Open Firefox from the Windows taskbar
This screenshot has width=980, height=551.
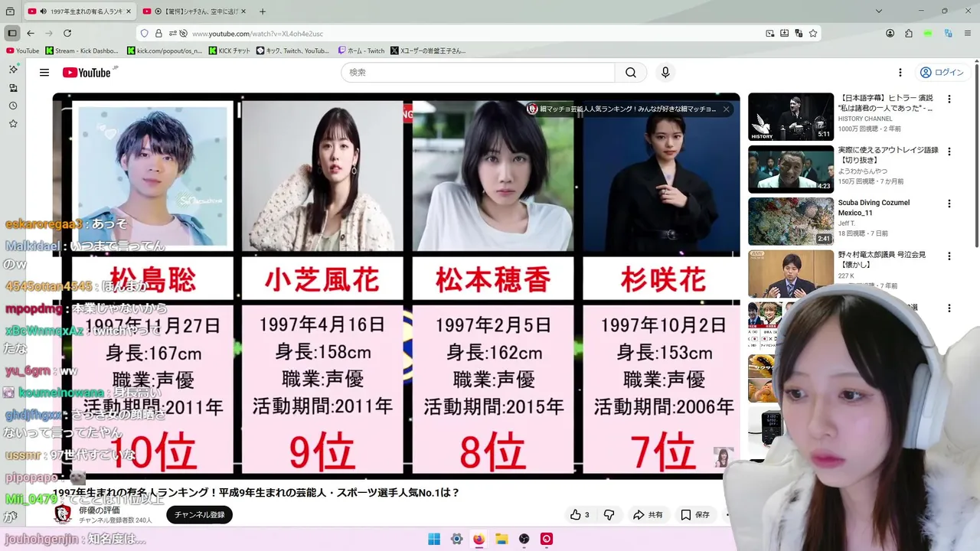click(479, 539)
